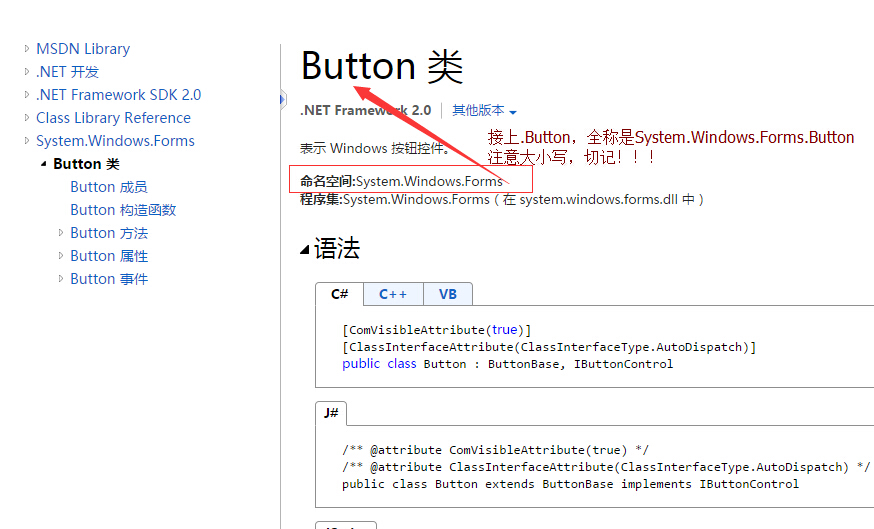The image size is (874, 529).
Task: Switch to the VB syntax tab
Action: pyautogui.click(x=448, y=294)
